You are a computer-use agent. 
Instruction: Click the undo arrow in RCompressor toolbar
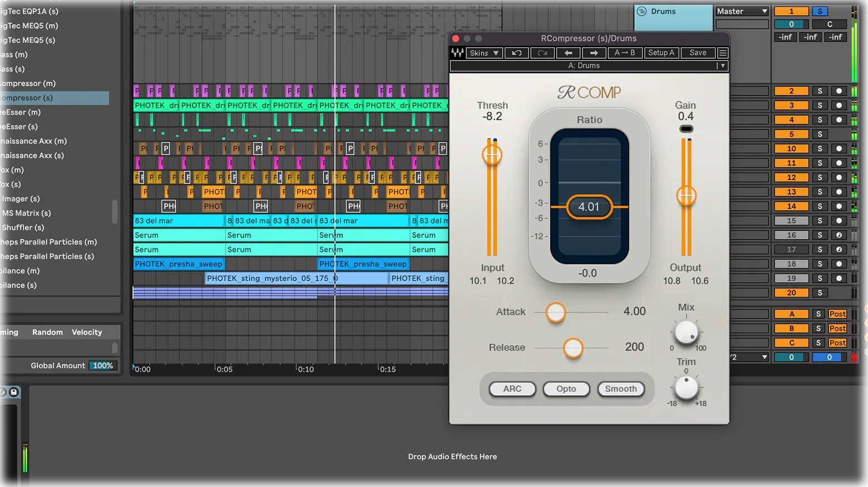click(517, 53)
